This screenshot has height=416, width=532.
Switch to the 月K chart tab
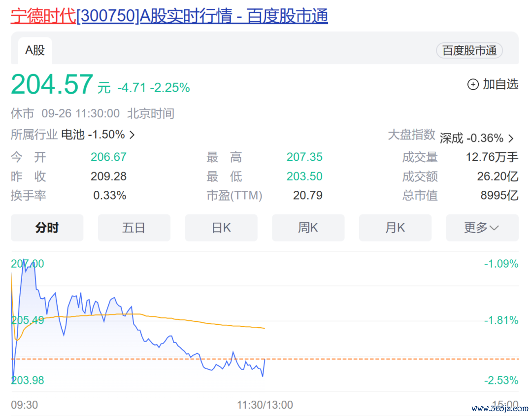coord(395,228)
